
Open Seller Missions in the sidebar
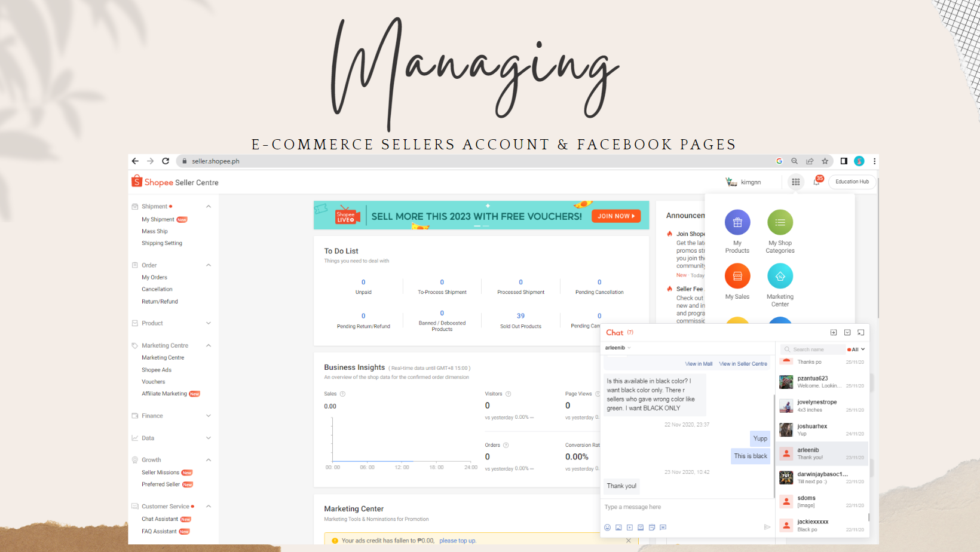click(x=160, y=473)
